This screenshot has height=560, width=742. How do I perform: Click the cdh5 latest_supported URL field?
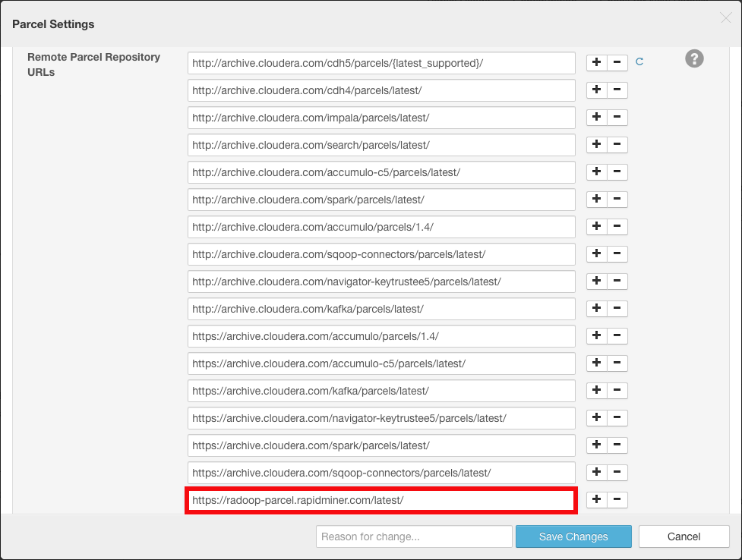381,63
